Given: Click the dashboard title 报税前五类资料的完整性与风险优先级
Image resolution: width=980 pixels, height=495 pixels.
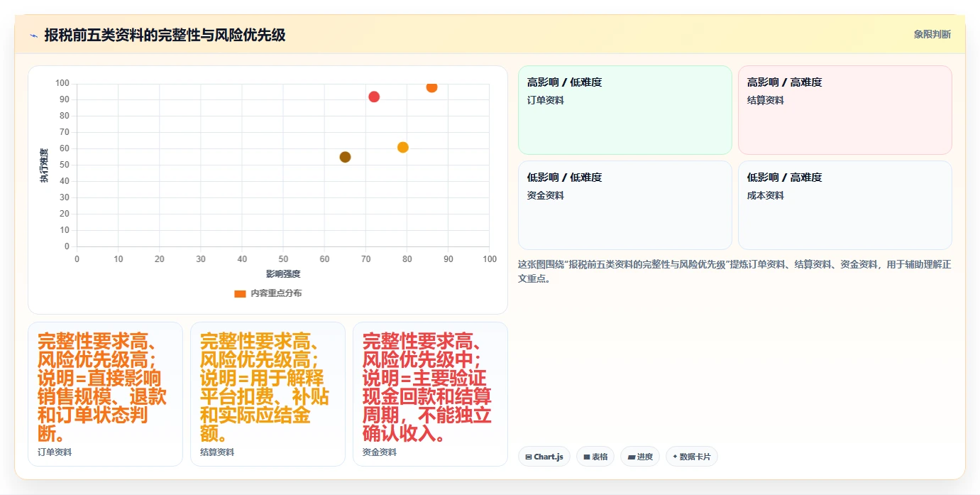Looking at the screenshot, I should (165, 35).
